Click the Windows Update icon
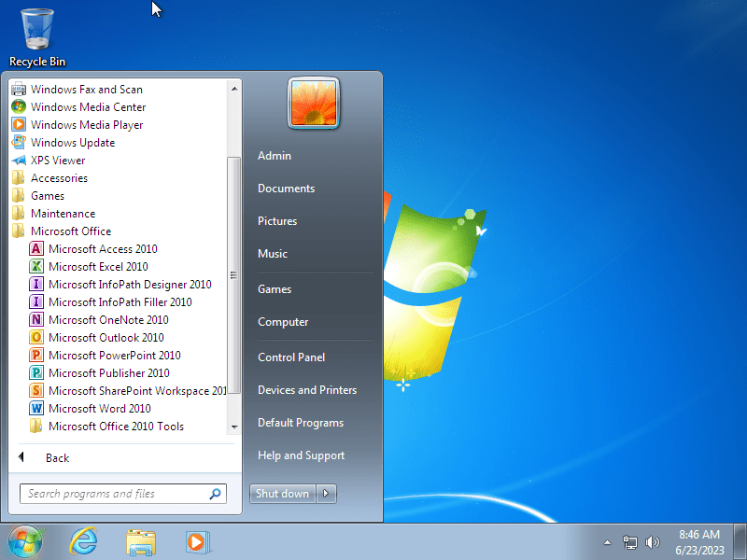Viewport: 747px width, 560px height. coord(19,143)
